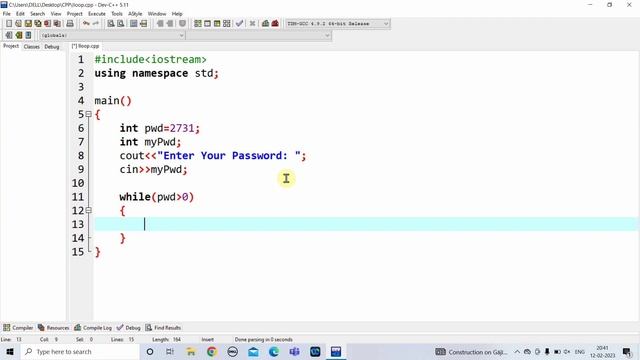This screenshot has width=640, height=360.
Task: Open the Find Results bottom tab
Action: pos(163,328)
